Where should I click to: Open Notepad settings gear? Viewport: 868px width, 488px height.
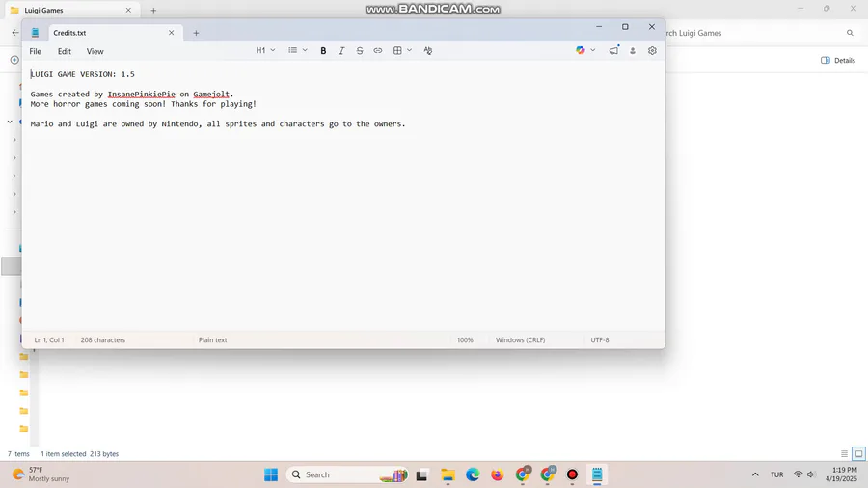(652, 50)
